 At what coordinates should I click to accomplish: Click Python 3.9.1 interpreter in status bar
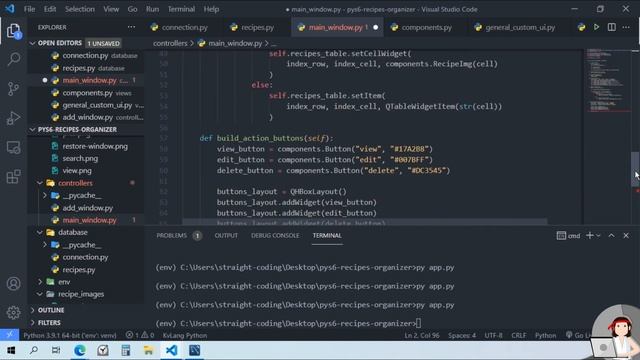click(70, 335)
